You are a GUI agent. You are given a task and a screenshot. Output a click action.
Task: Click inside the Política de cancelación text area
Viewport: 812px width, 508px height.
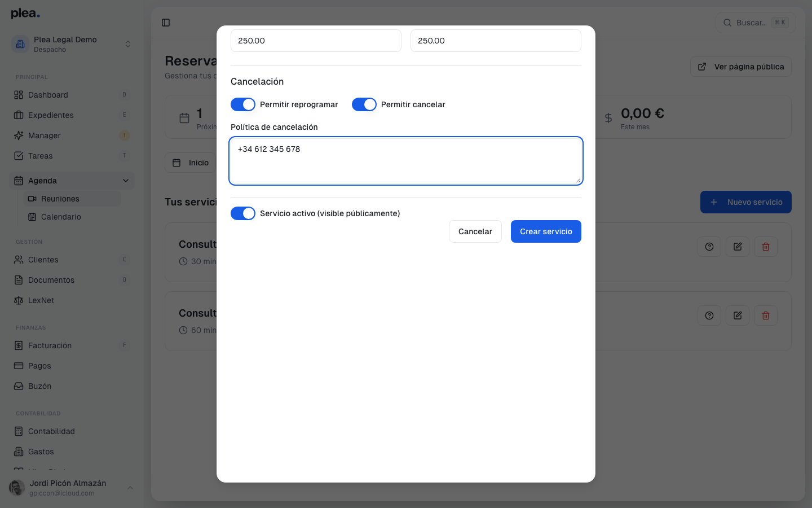point(405,160)
